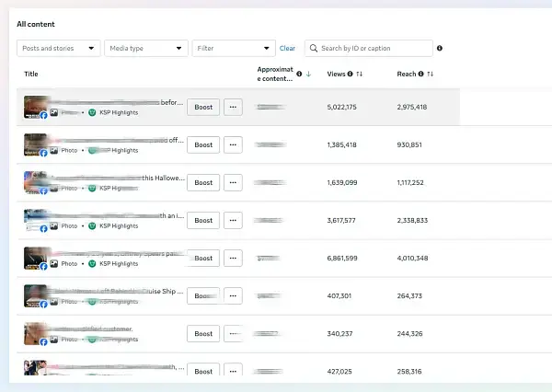The image size is (552, 392).
Task: Expand the Media type dropdown
Action: coord(145,48)
